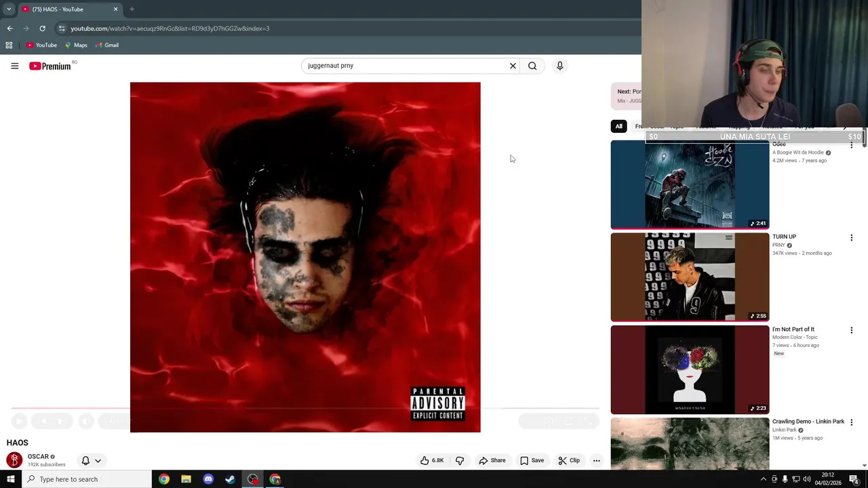The image size is (868, 488).
Task: Open Steam from the taskbar
Action: [231, 479]
